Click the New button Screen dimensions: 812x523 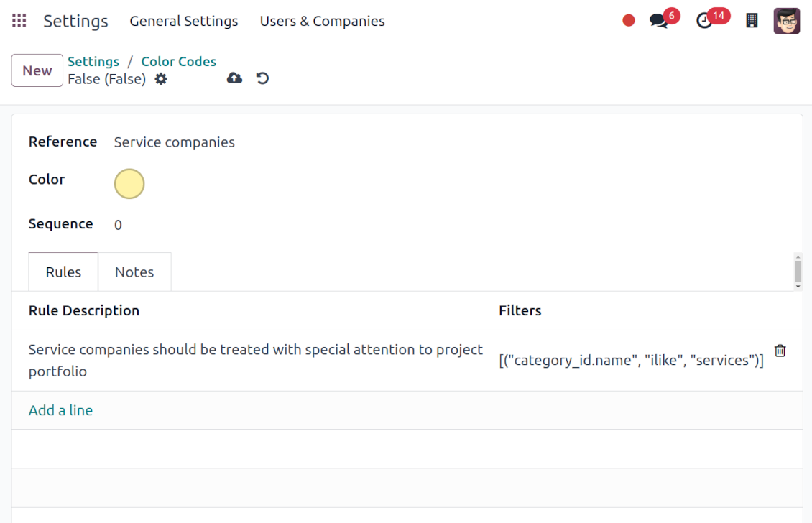[37, 70]
